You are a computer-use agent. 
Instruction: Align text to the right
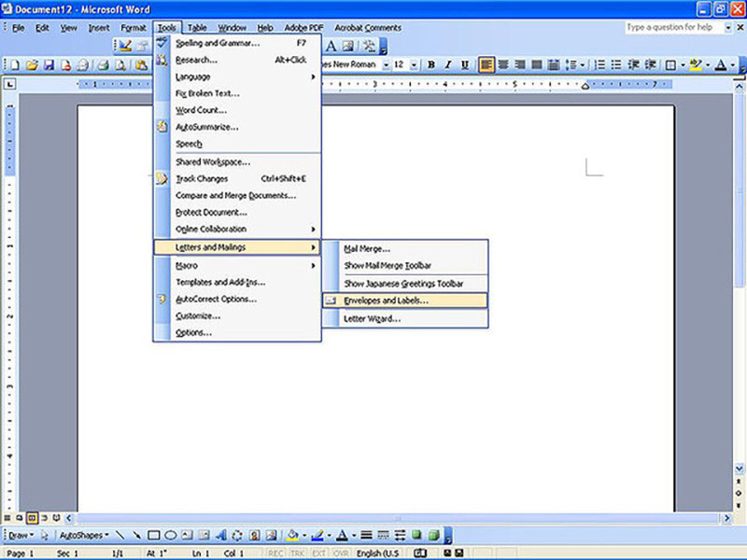tap(520, 64)
